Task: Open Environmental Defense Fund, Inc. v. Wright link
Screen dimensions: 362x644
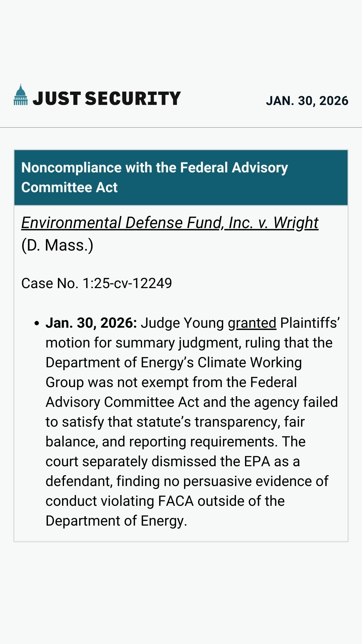Action: point(170,223)
